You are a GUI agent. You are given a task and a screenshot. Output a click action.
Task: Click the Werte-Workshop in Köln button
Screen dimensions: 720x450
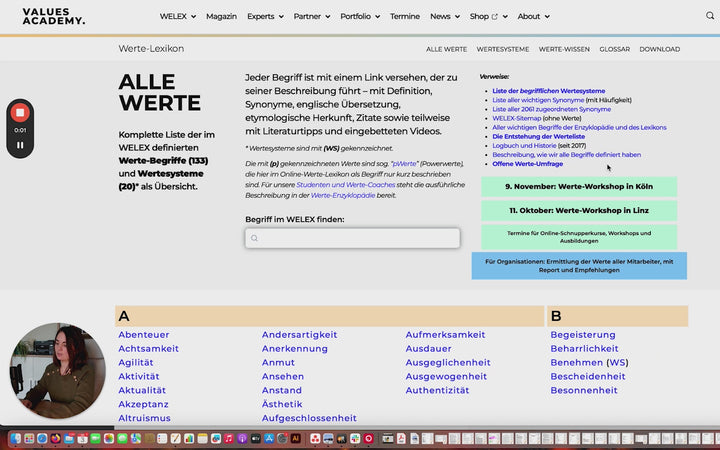tap(579, 187)
